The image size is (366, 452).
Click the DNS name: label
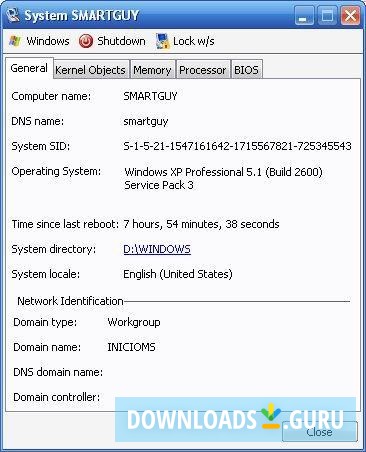(x=37, y=121)
